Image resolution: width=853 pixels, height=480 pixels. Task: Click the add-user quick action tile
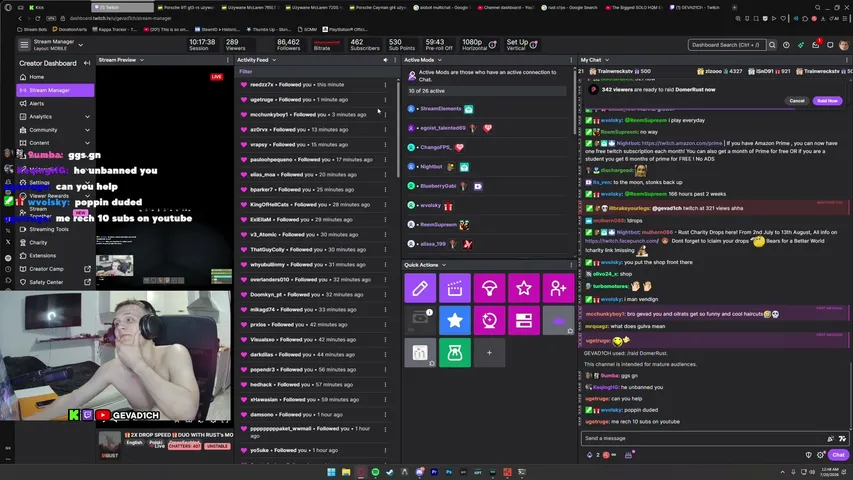[558, 288]
